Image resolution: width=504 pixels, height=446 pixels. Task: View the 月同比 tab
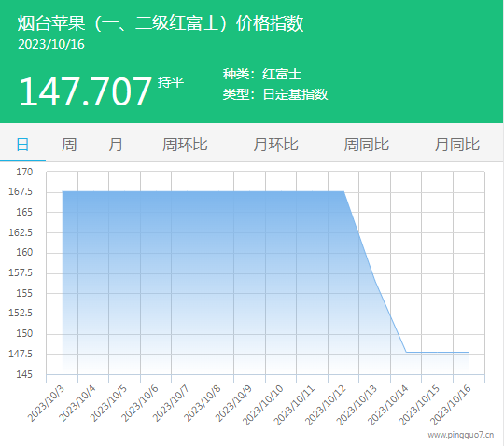point(457,145)
